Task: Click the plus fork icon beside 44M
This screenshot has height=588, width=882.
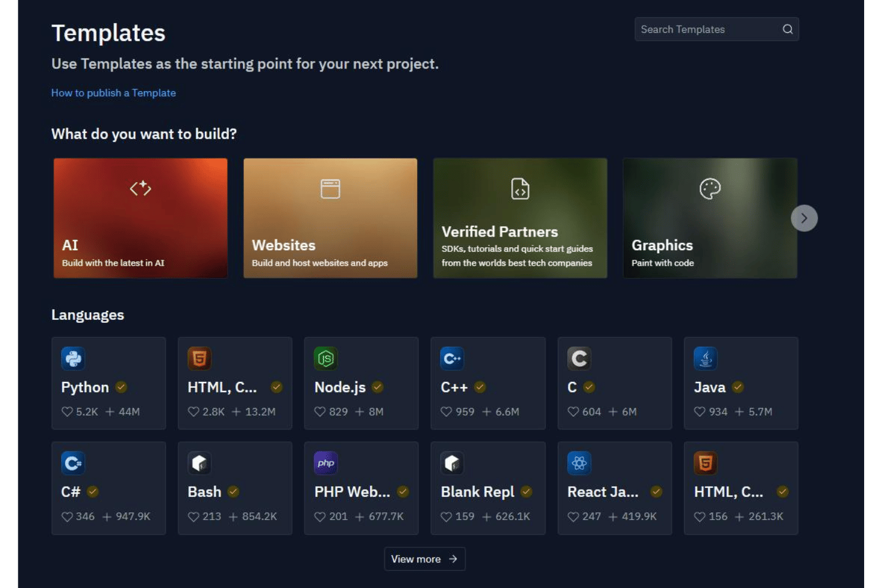Action: (110, 412)
